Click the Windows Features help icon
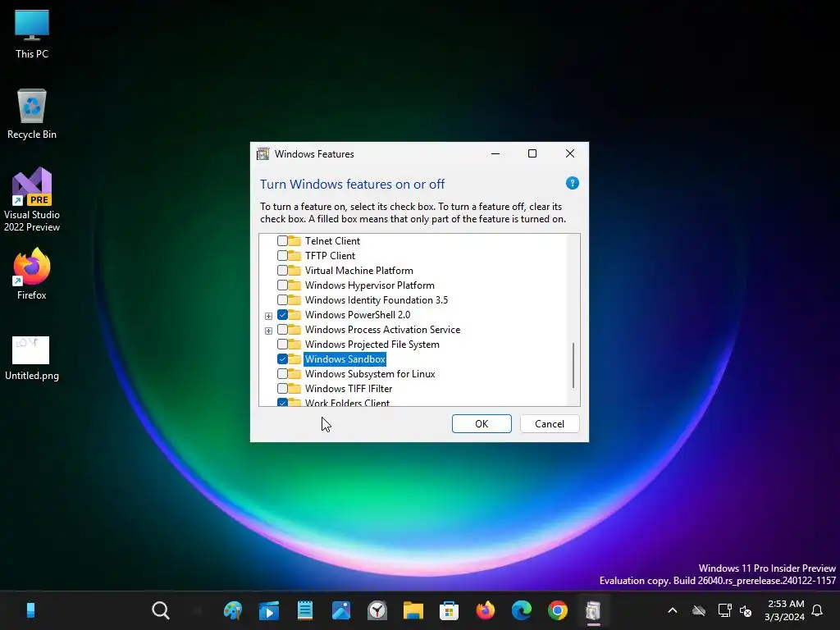 572,183
